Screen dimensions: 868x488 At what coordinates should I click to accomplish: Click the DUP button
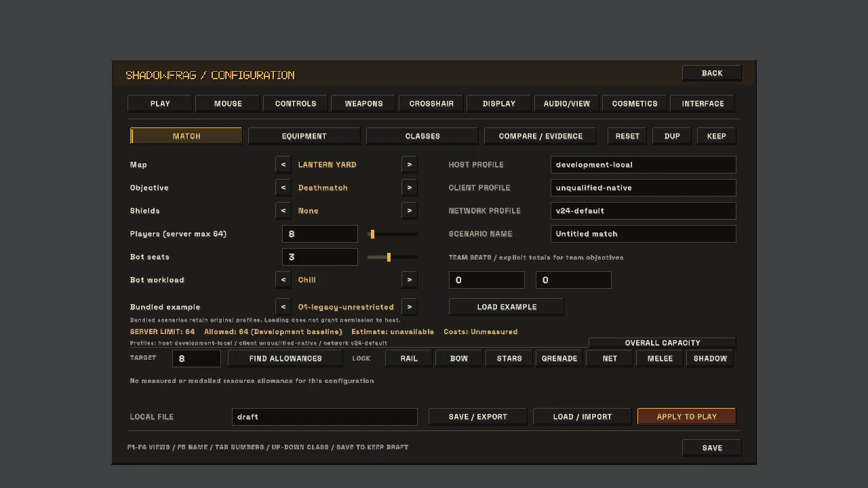pyautogui.click(x=672, y=136)
